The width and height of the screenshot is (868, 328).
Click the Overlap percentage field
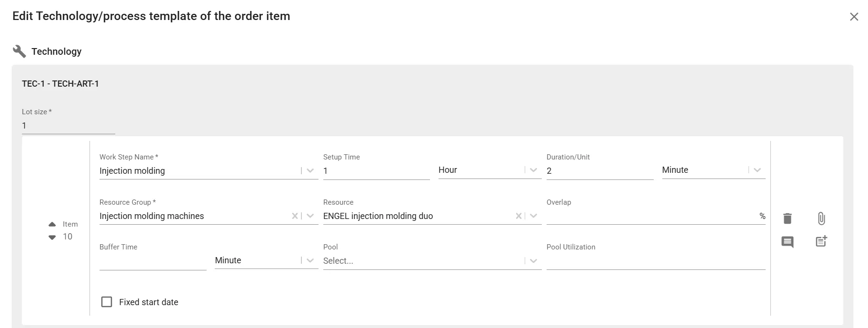(656, 216)
